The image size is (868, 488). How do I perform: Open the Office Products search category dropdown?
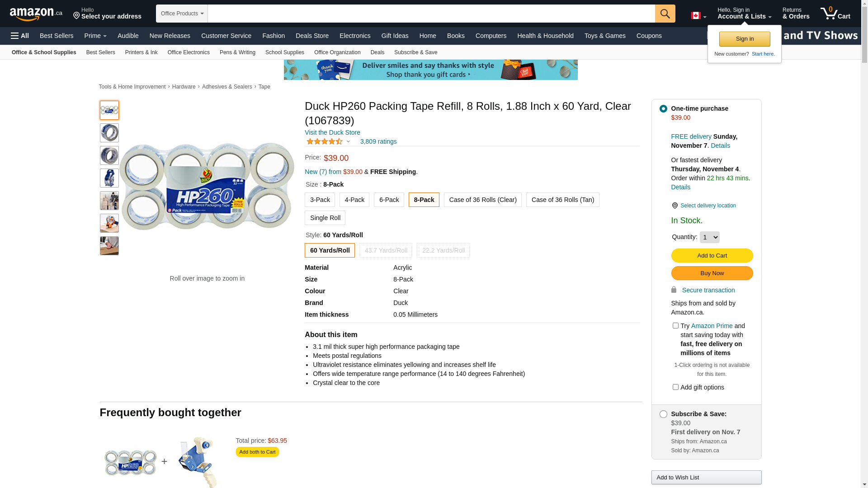(182, 14)
